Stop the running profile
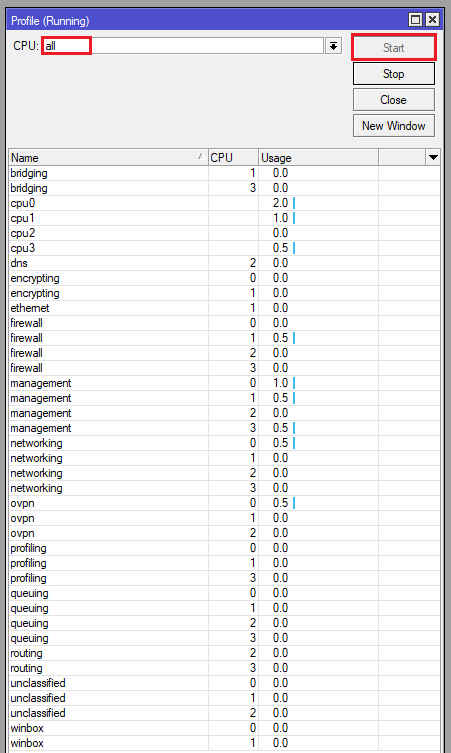Screen dimensions: 451x753 [x=394, y=74]
